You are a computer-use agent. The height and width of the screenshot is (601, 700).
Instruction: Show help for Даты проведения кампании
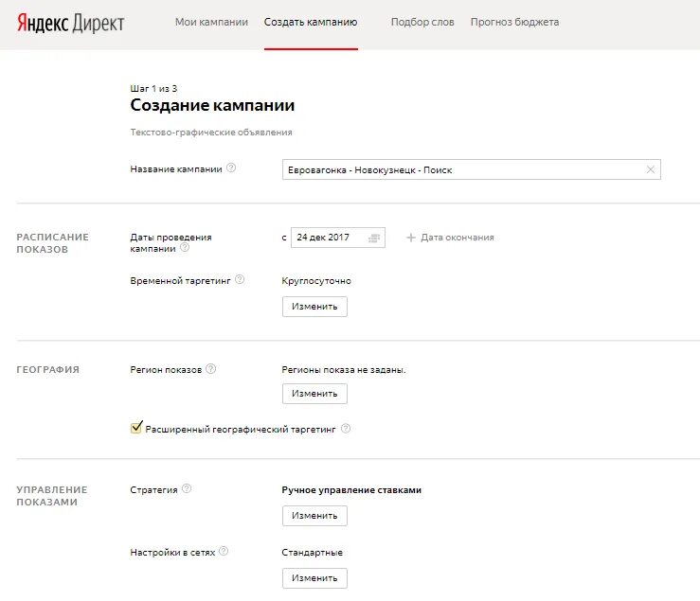[185, 247]
